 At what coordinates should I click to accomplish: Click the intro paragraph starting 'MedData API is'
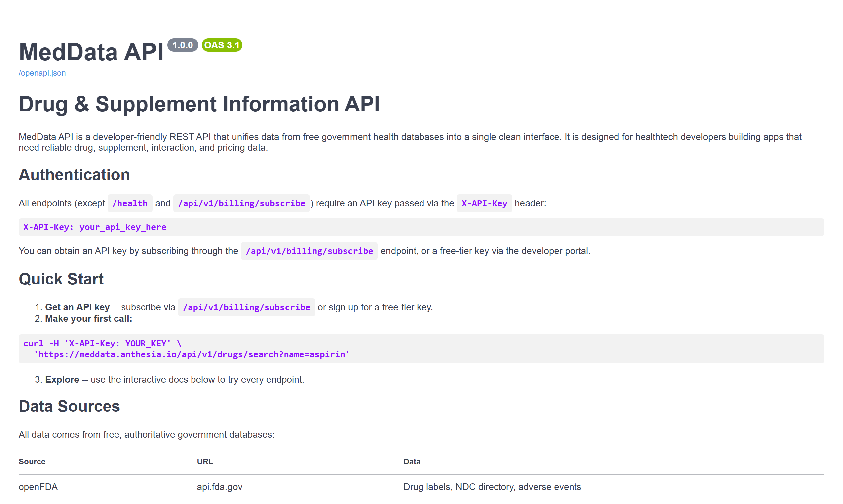(410, 142)
